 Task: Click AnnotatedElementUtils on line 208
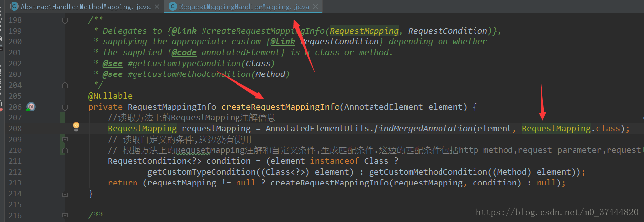(x=317, y=128)
